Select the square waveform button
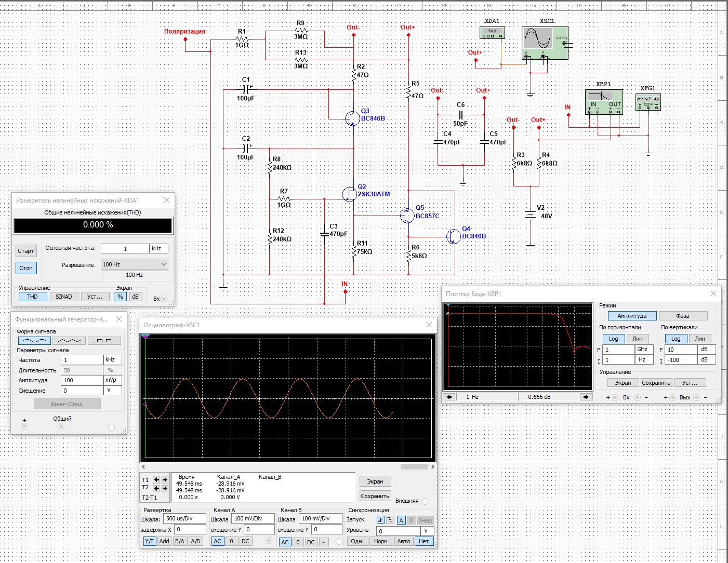 (104, 341)
